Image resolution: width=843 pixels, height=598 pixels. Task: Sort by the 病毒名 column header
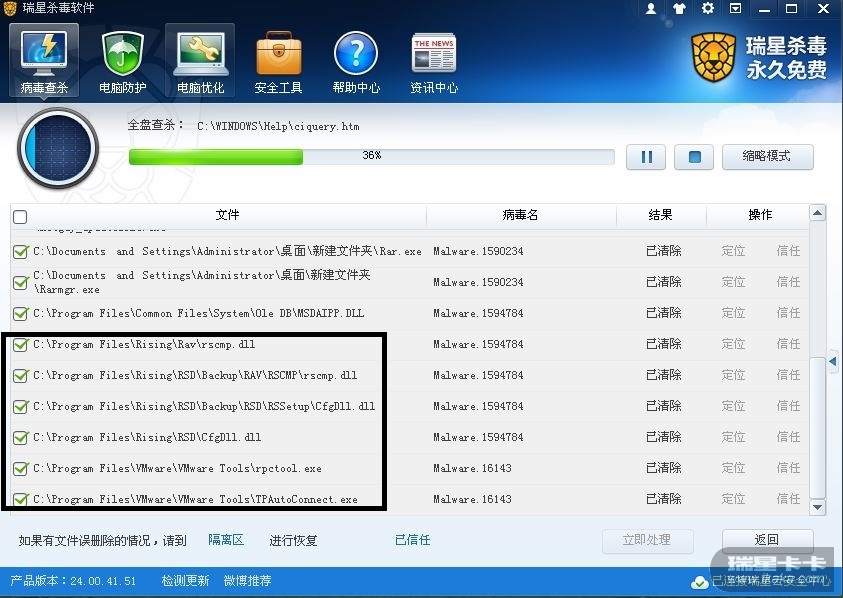pyautogui.click(x=520, y=215)
